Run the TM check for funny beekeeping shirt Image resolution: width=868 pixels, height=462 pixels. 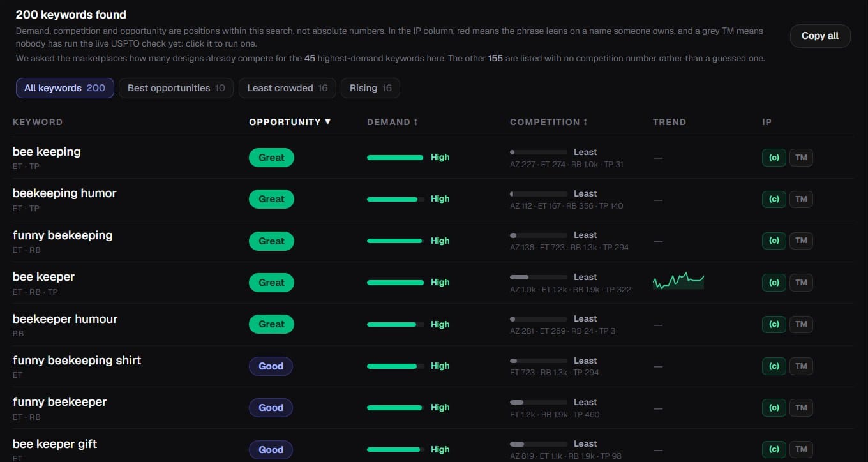coord(801,366)
